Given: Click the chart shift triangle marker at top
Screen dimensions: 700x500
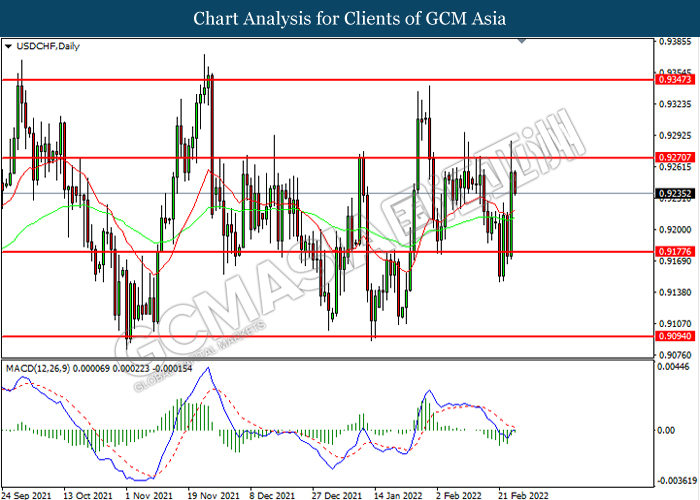Looking at the screenshot, I should (522, 41).
